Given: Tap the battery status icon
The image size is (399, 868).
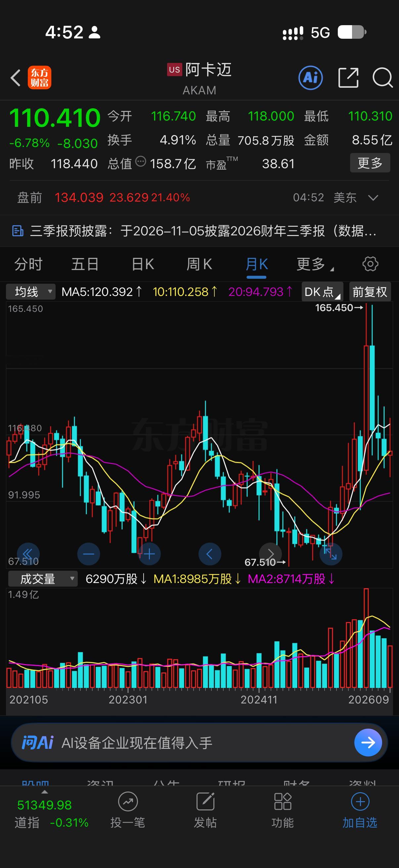Looking at the screenshot, I should point(352,32).
